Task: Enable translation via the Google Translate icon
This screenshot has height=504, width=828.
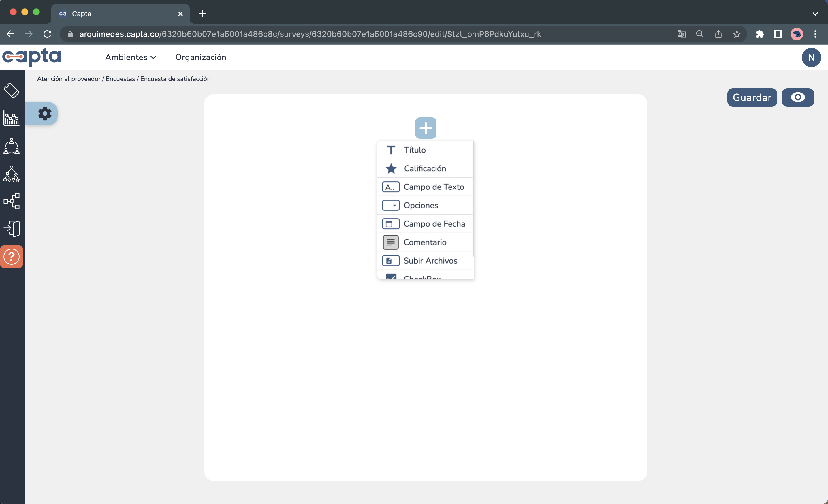Action: coord(682,34)
